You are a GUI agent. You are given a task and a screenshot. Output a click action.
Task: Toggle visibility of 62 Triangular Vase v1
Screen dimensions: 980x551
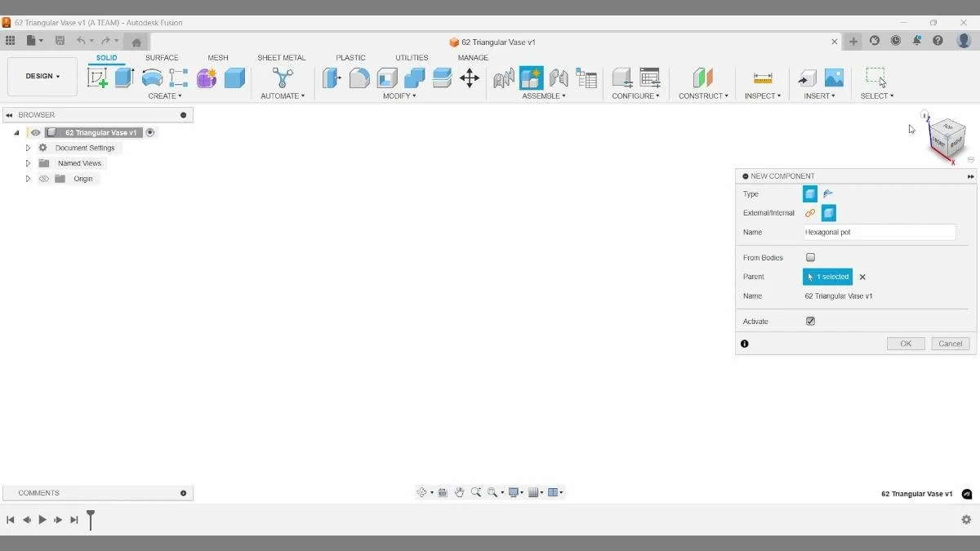click(35, 131)
